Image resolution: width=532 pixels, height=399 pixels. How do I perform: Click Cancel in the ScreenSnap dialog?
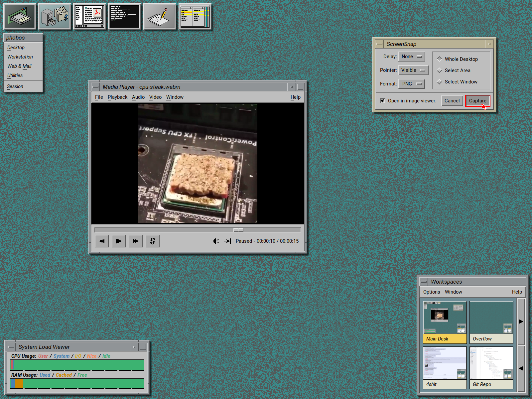click(x=452, y=101)
